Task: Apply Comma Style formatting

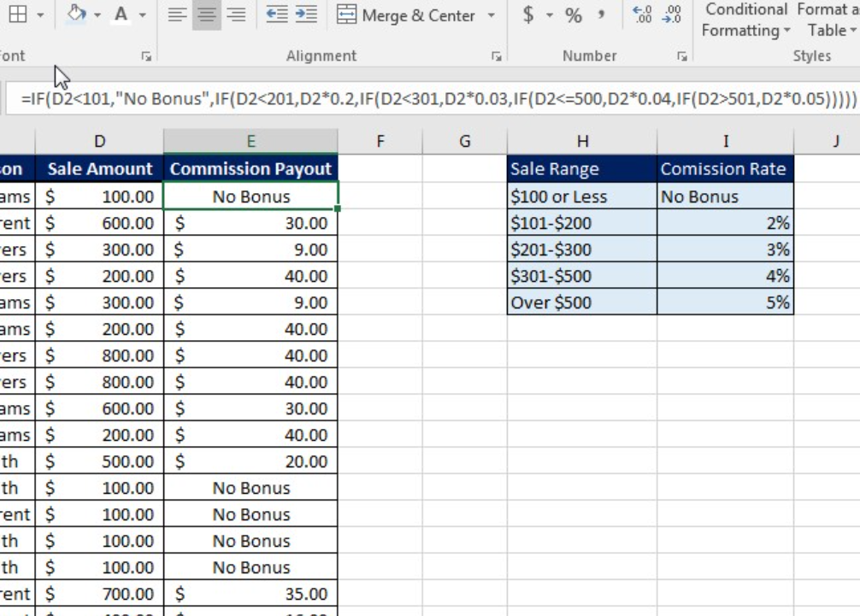Action: click(x=601, y=13)
